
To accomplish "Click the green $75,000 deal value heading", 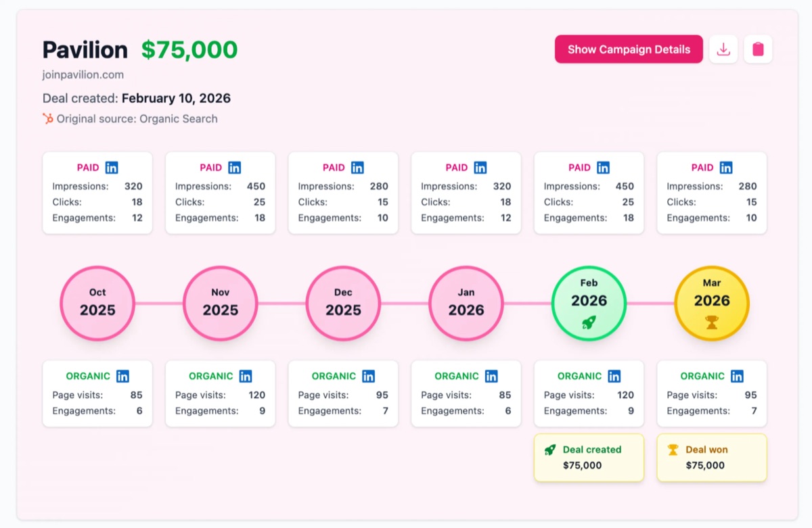I will point(189,49).
